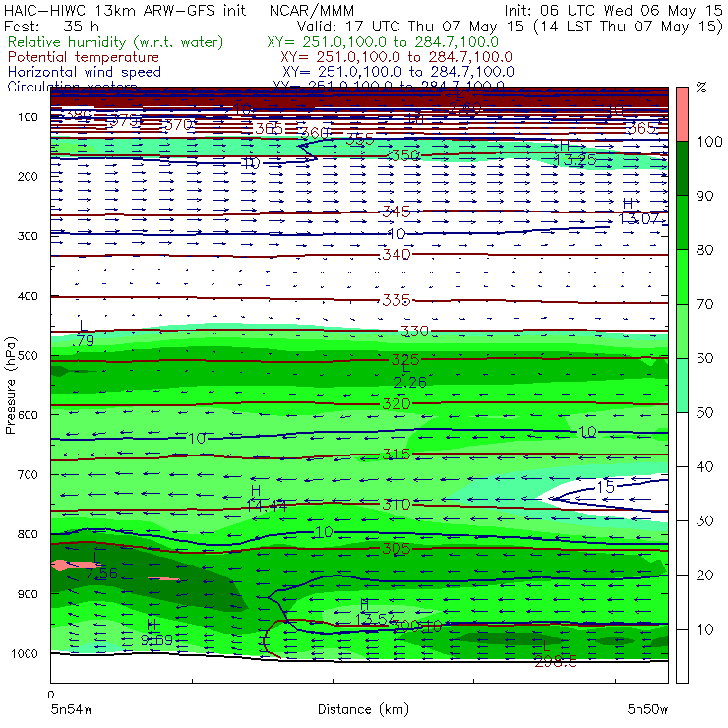Click the '%' unit label above colorbar
The width and height of the screenshot is (728, 728).
click(x=701, y=88)
